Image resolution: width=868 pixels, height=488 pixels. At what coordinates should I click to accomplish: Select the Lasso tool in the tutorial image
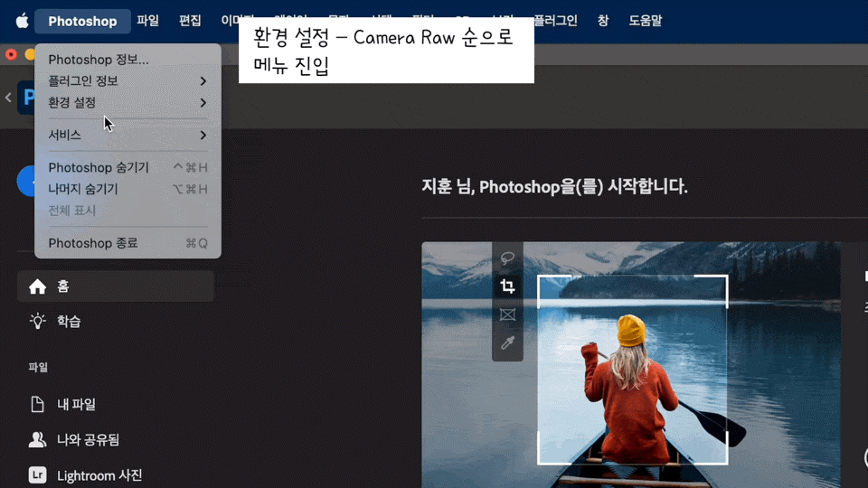coord(507,258)
